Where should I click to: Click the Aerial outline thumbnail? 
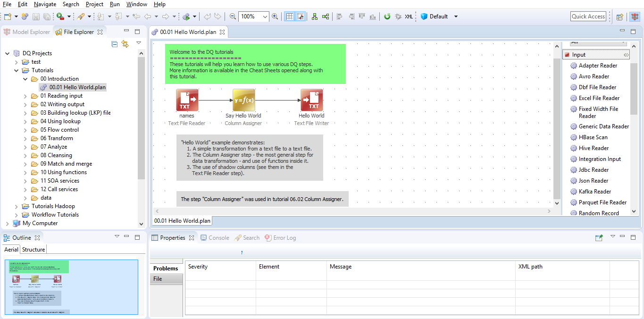pos(71,287)
